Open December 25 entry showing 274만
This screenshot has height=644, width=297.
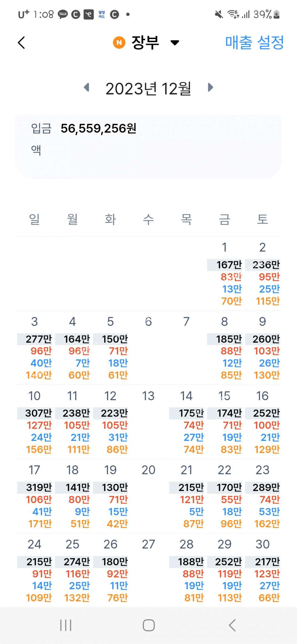[73, 570]
